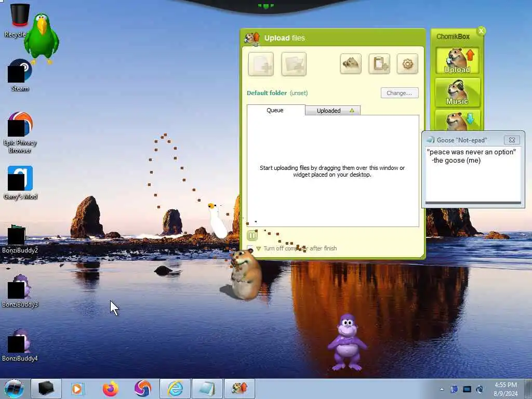Select the Garry's Mod desktop icon
The height and width of the screenshot is (399, 532).
[x=20, y=182]
